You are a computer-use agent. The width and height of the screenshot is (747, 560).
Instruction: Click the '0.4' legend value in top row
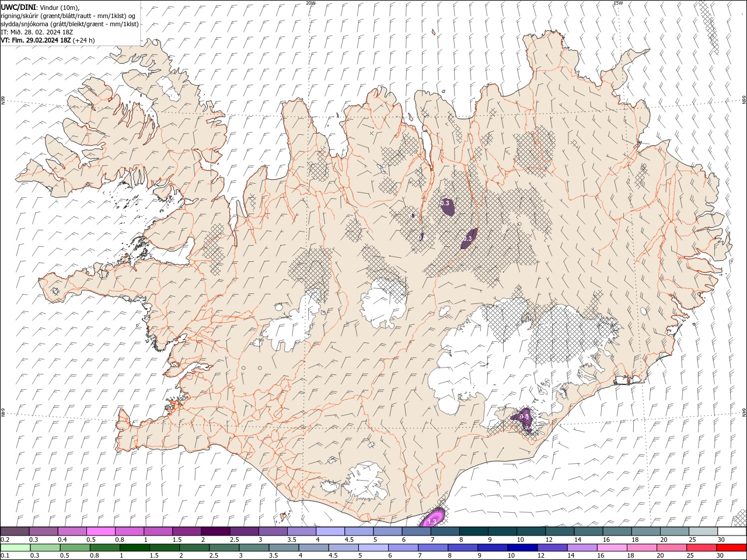click(62, 540)
